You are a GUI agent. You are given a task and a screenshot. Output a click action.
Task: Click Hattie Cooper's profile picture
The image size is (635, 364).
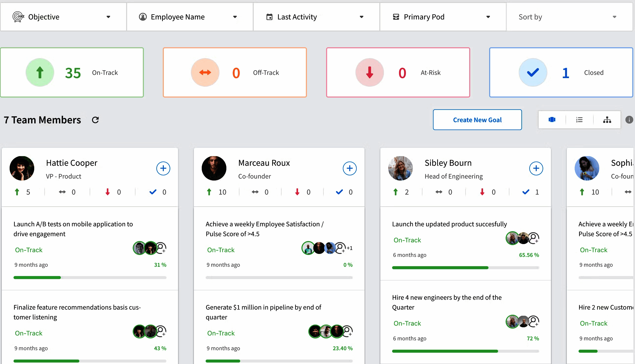pyautogui.click(x=22, y=168)
